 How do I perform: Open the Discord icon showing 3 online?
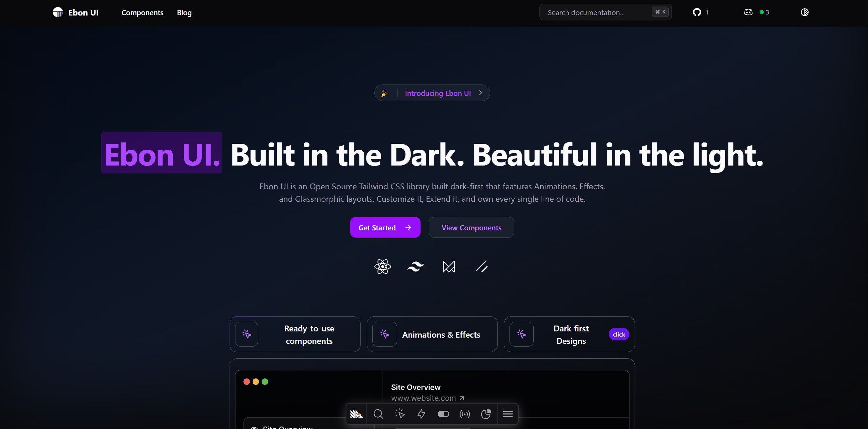coord(748,12)
